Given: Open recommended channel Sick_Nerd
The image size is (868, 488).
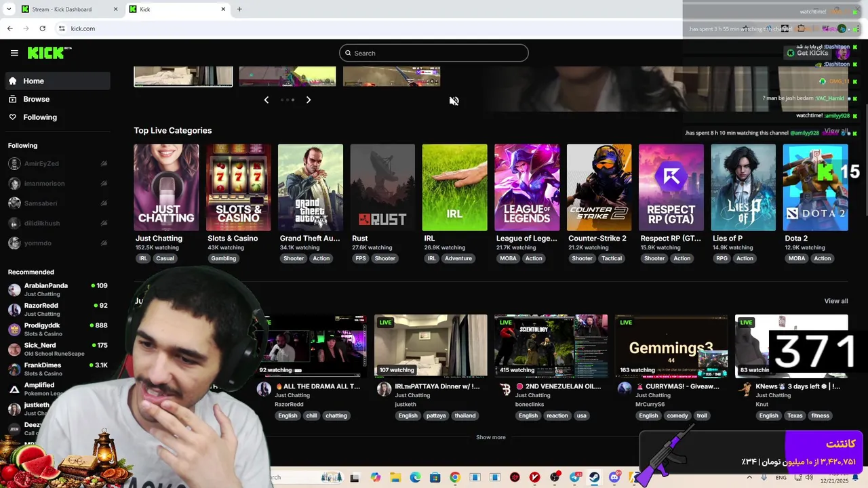Looking at the screenshot, I should tap(58, 349).
